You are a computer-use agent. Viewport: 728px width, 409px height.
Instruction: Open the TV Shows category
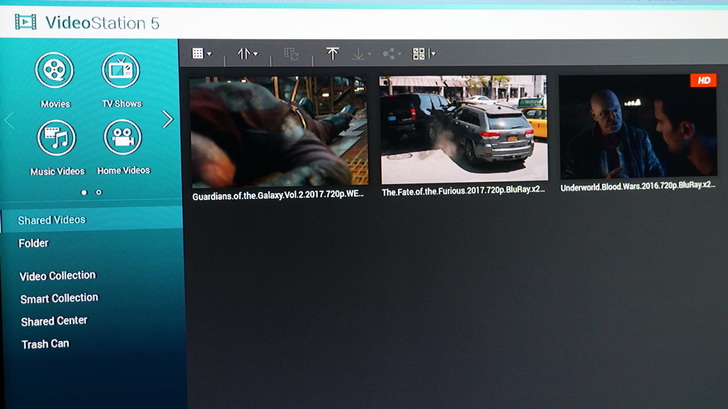[121, 80]
